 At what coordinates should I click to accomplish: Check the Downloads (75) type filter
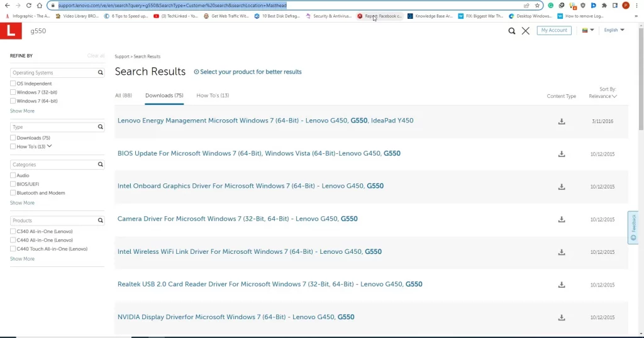13,138
